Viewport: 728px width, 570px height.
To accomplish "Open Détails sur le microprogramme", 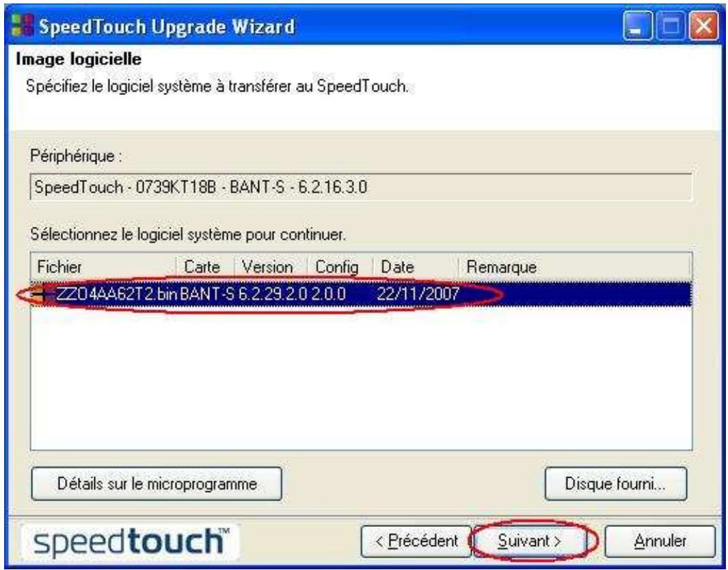I will [x=157, y=484].
